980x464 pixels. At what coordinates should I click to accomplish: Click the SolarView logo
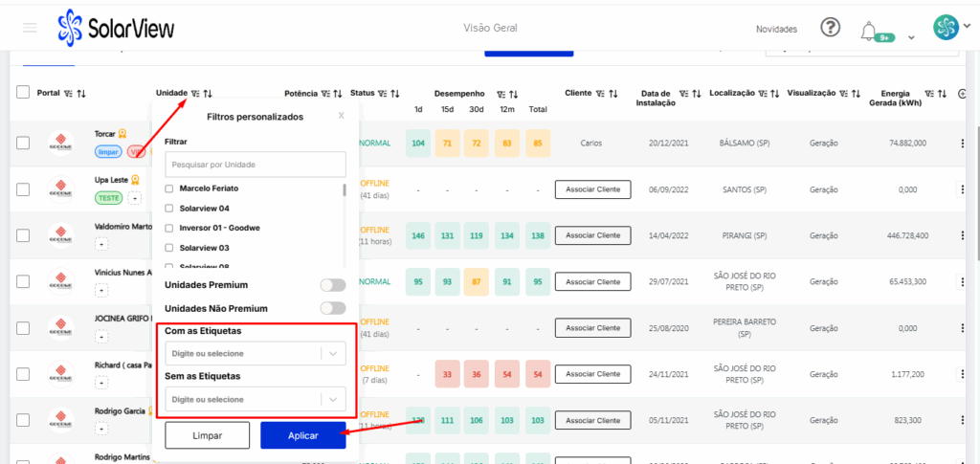coord(116,28)
